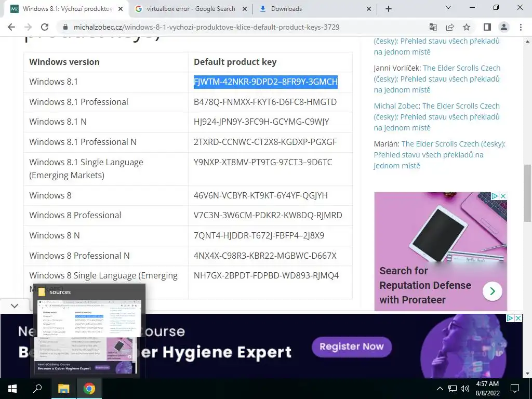
Task: Select Windows 8 N key 7QNT4-HJDDR
Action: pyautogui.click(x=259, y=235)
